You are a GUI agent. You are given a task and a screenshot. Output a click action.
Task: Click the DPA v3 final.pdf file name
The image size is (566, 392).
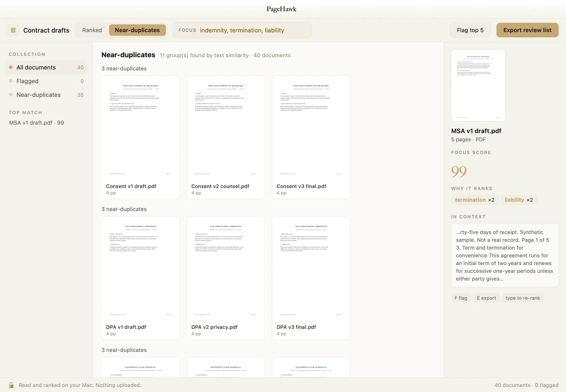click(296, 327)
